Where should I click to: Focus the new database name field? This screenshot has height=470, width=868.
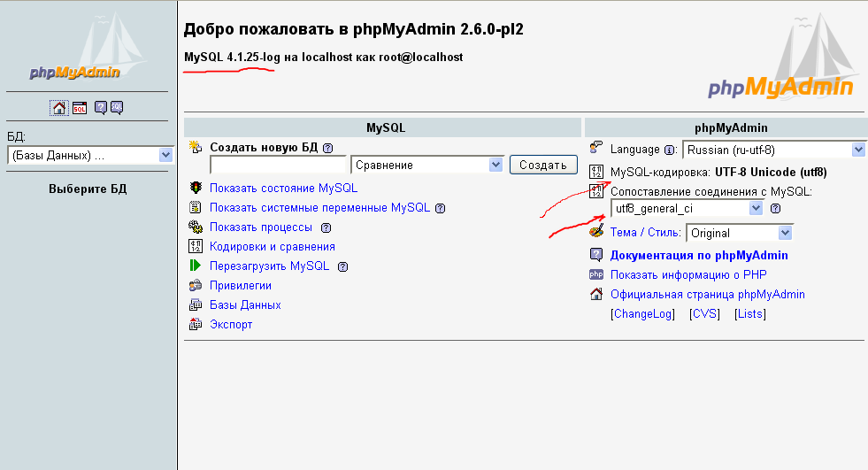[x=279, y=165]
